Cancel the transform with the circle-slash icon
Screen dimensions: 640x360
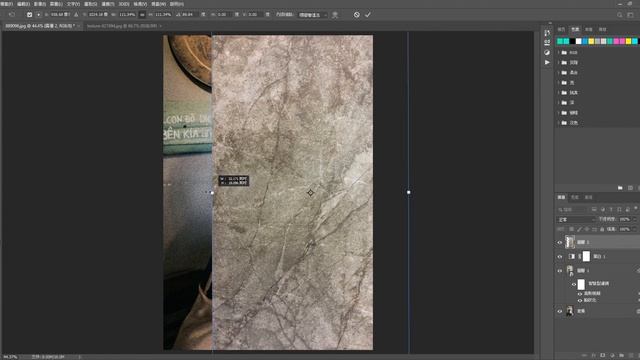pyautogui.click(x=357, y=15)
